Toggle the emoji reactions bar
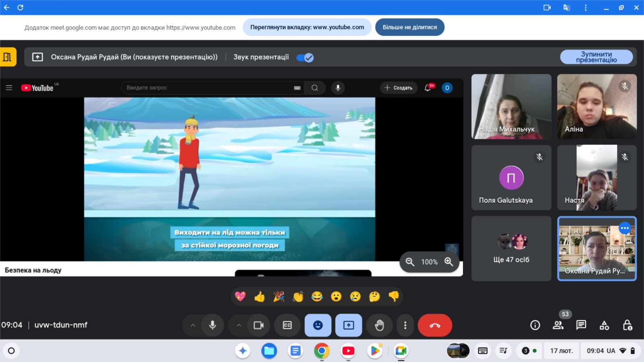The width and height of the screenshot is (644, 362). [318, 325]
